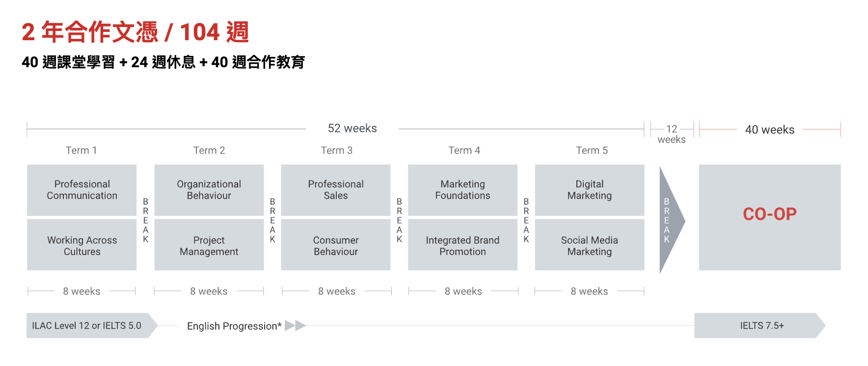Click the 52 weeks timeline label
Viewport: 868px width, 366px height.
(x=353, y=129)
